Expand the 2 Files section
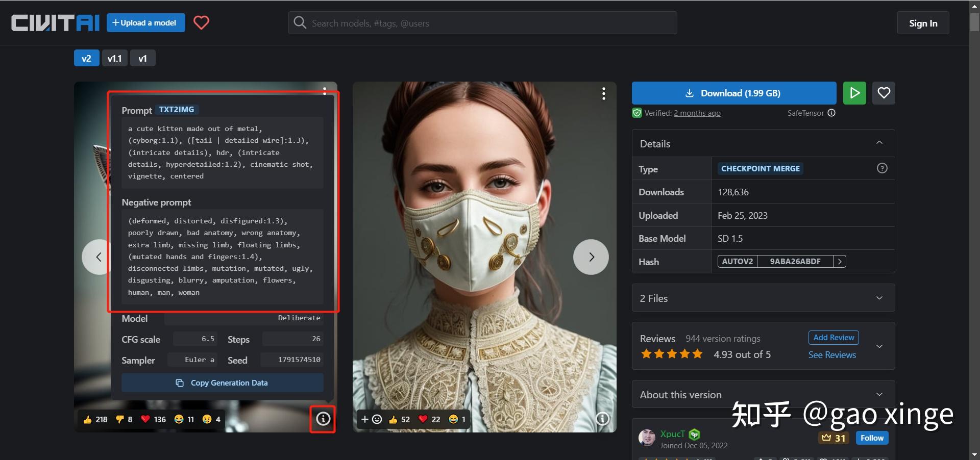The width and height of the screenshot is (980, 460). [x=879, y=298]
